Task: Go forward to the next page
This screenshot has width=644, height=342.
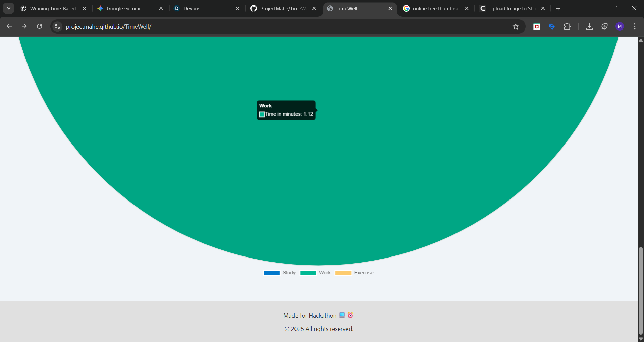Action: tap(24, 26)
